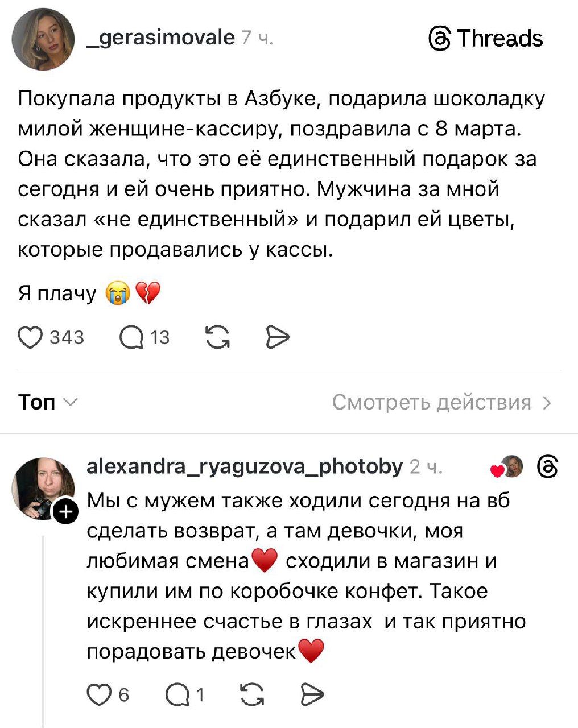
Task: Tap the Threads icon beside the comment
Action: [547, 467]
